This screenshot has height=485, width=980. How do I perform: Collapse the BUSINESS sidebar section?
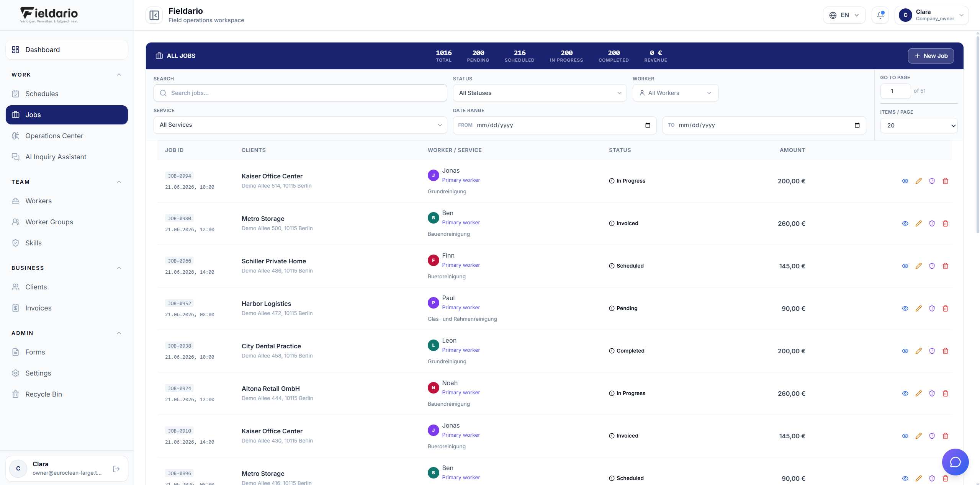pyautogui.click(x=119, y=268)
